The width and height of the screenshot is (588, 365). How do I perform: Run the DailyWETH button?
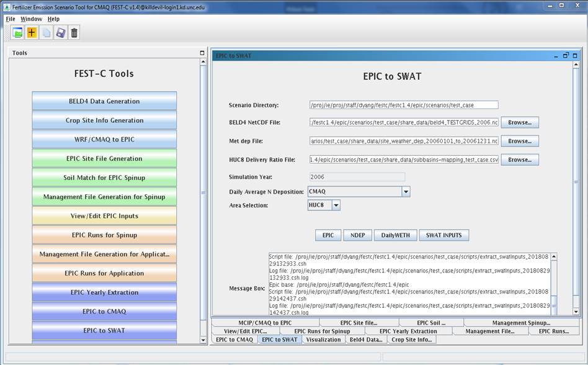[x=395, y=235]
